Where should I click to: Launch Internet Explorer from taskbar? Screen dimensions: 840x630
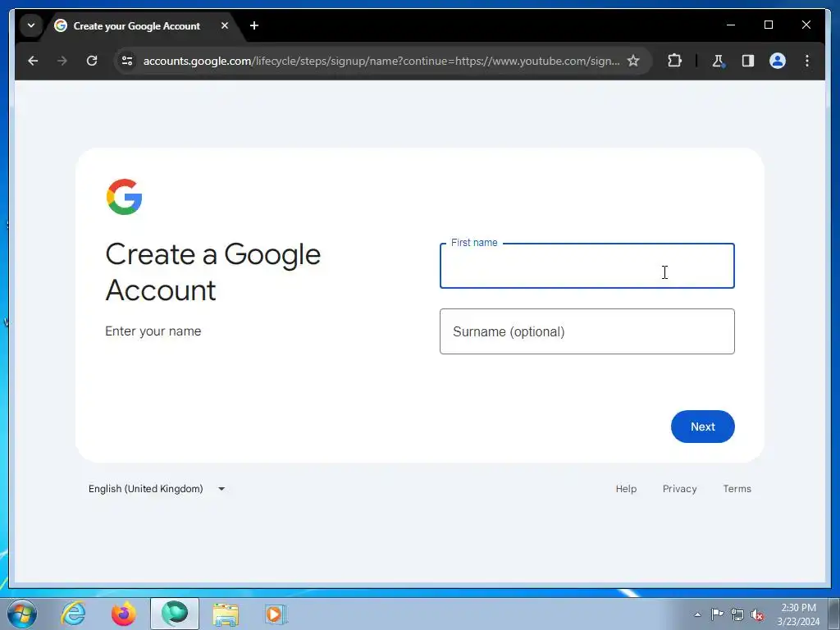click(x=73, y=614)
